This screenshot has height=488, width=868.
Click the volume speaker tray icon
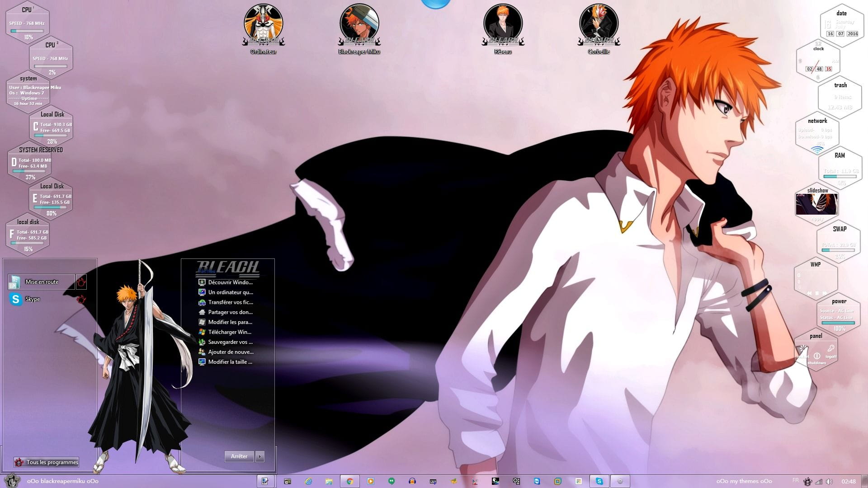coord(829,482)
